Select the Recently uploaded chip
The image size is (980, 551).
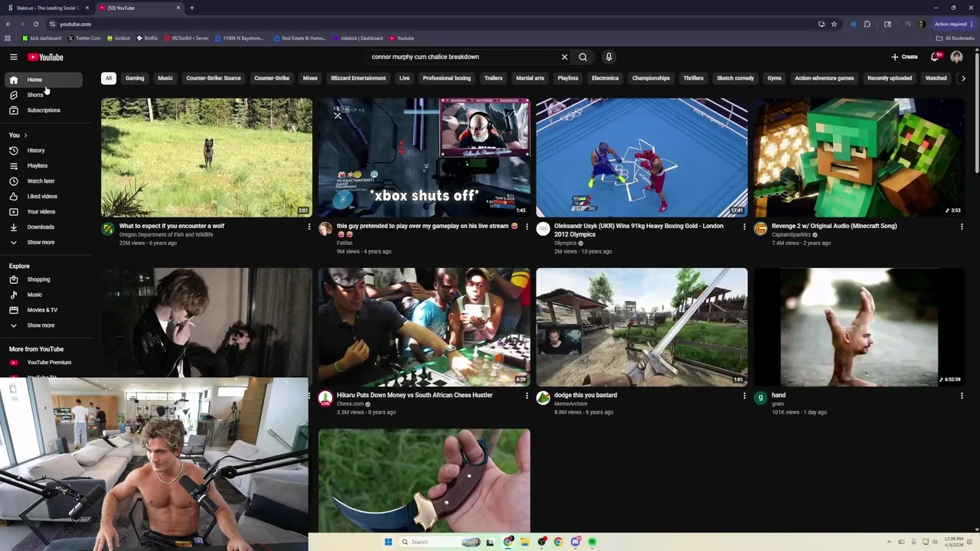[890, 78]
